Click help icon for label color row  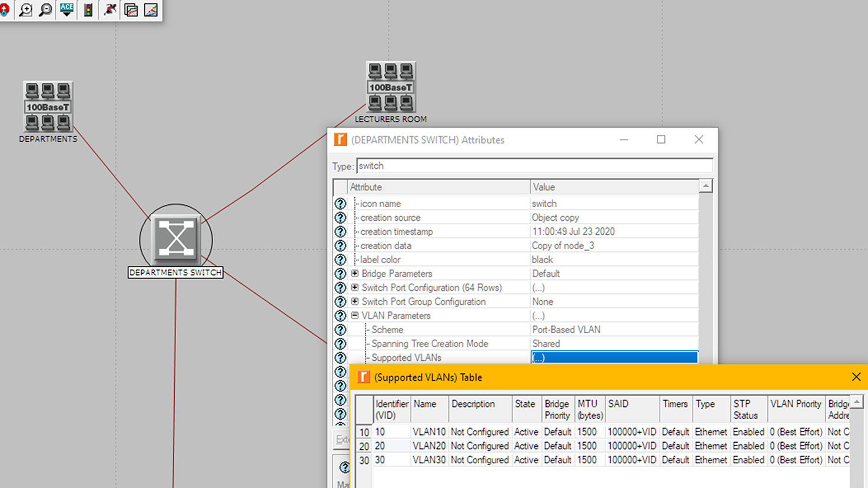coord(340,260)
